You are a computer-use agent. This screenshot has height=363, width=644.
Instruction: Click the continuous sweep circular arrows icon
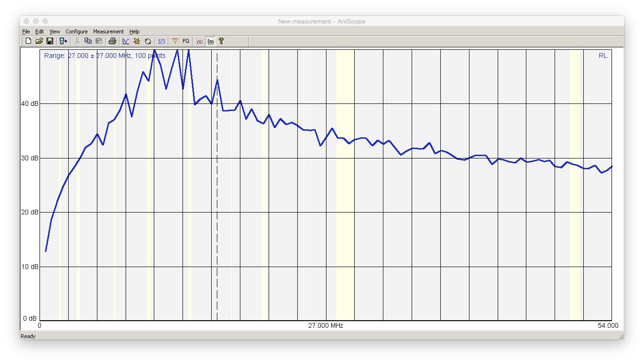pos(148,41)
